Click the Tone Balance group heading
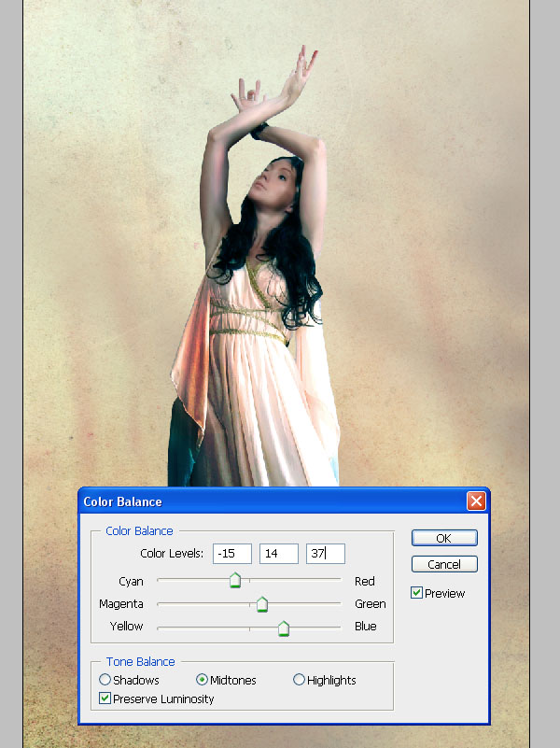The height and width of the screenshot is (748, 560). coord(141,662)
